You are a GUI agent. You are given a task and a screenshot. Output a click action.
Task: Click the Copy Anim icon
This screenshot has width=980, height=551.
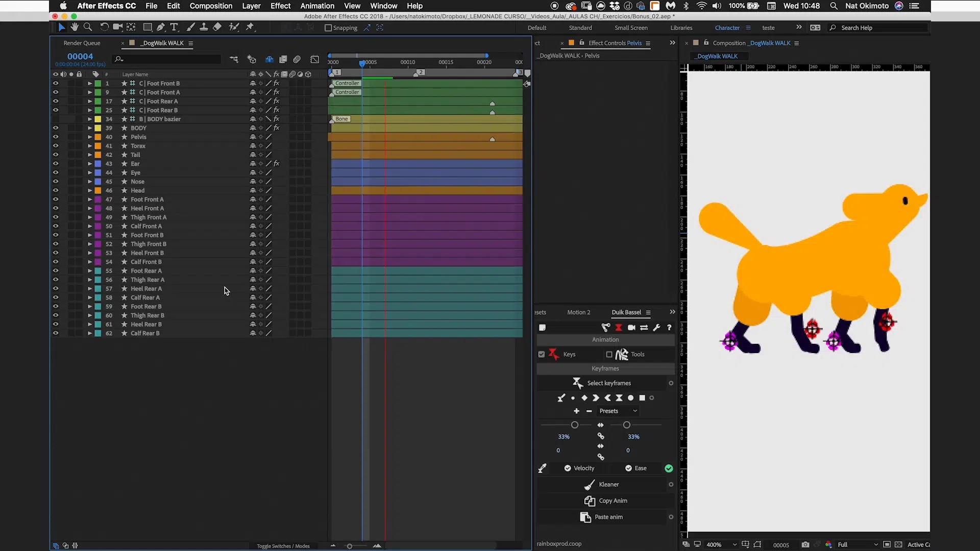click(x=590, y=501)
